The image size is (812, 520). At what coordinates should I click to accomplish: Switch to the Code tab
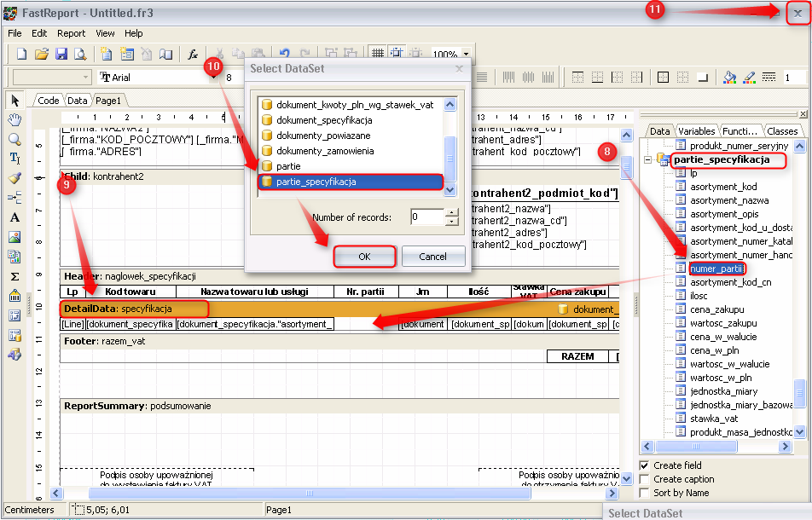click(49, 101)
